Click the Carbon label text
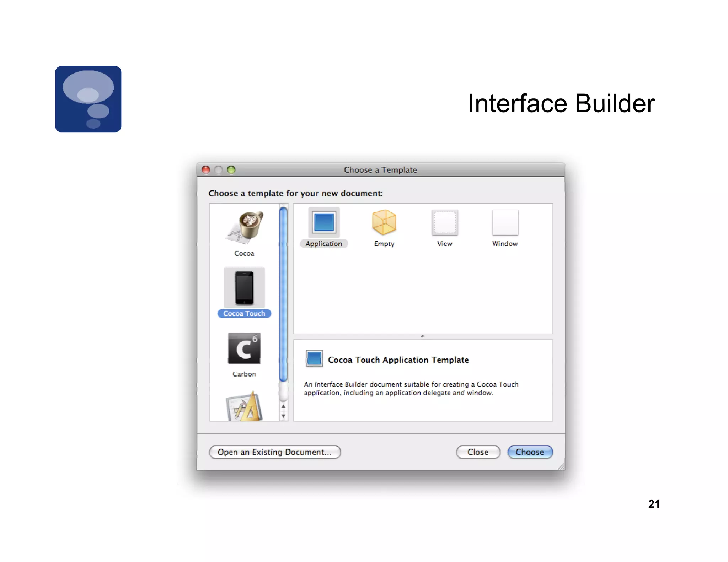Screen dimensions: 728x562 pos(244,374)
